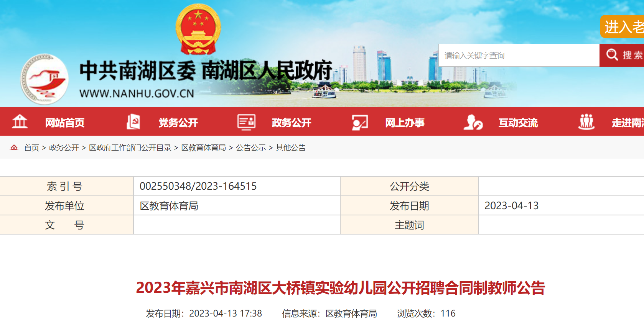The height and width of the screenshot is (320, 644).
Task: Open 党务公开 navigation menu item
Action: [178, 123]
